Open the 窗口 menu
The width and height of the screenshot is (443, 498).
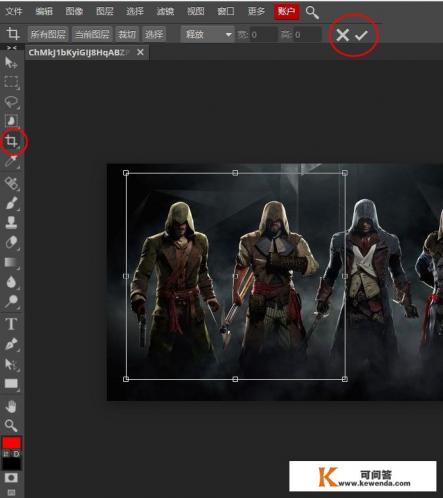pos(226,11)
